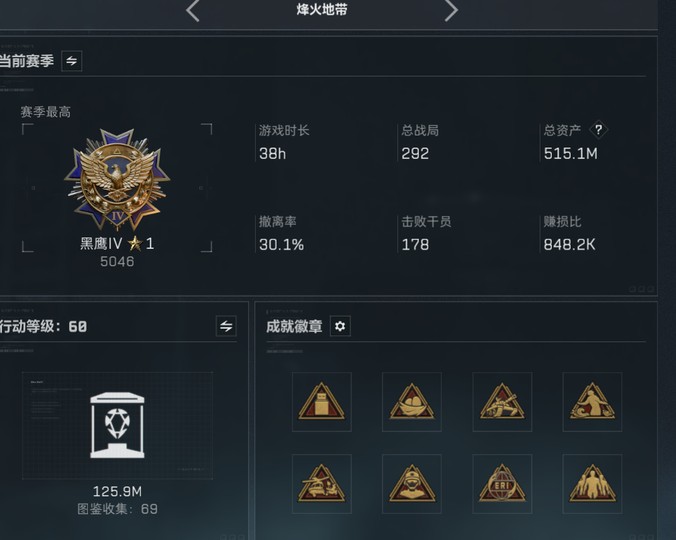The image size is (676, 540).
Task: Click the left arrow beside 烽火地带
Action: 192,10
